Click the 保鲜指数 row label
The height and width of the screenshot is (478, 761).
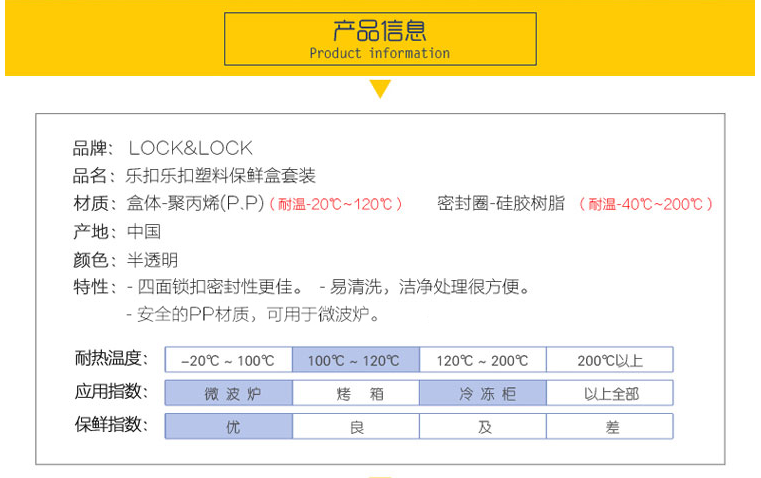click(x=111, y=424)
